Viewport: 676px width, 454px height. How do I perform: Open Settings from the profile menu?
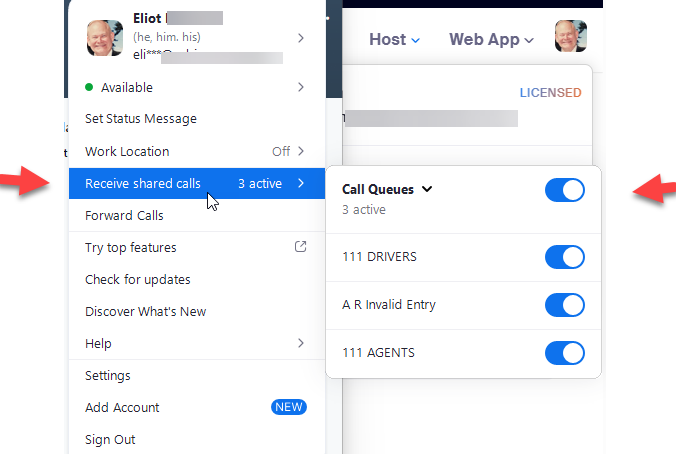[x=108, y=375]
